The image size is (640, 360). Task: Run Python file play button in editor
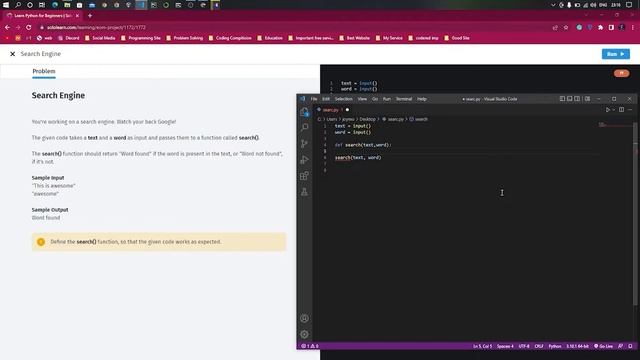608,110
